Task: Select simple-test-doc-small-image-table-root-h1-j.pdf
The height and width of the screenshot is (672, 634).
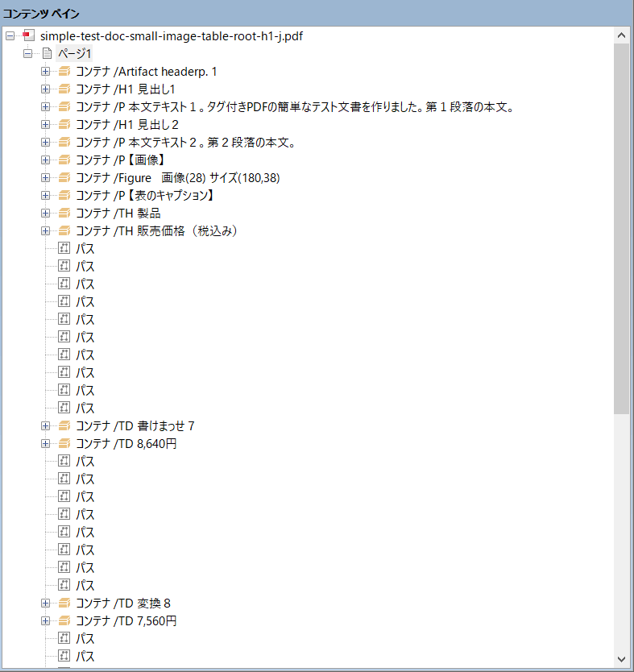Action: click(x=171, y=36)
